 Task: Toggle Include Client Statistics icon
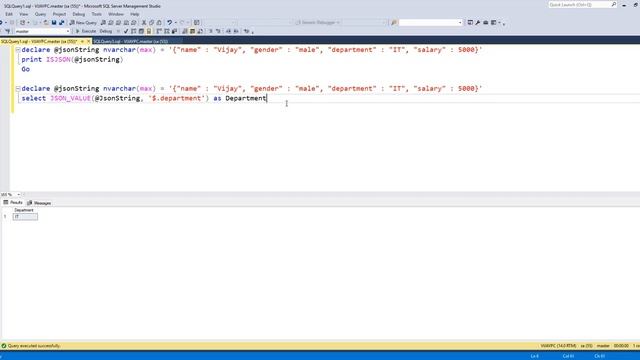point(174,31)
